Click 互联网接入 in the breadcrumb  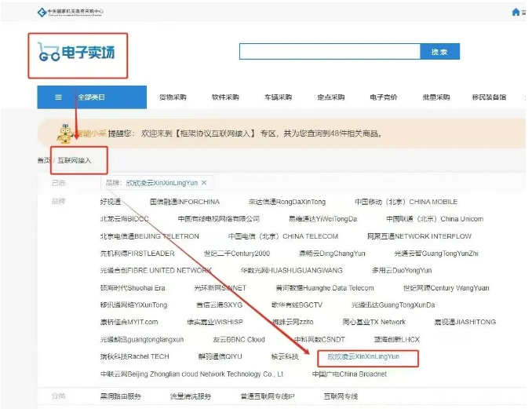click(x=75, y=161)
